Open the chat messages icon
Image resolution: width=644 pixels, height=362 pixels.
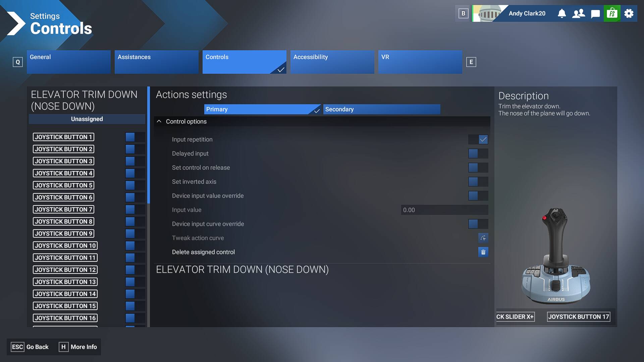point(595,13)
